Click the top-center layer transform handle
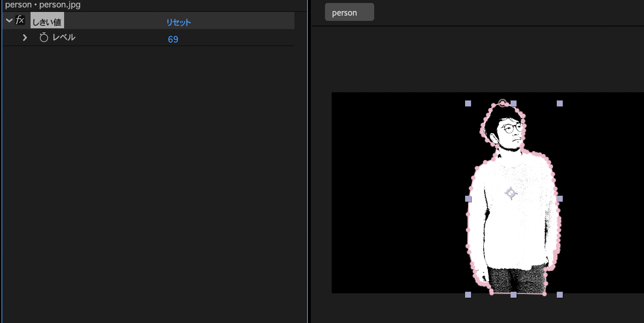This screenshot has width=644, height=323. pyautogui.click(x=514, y=103)
